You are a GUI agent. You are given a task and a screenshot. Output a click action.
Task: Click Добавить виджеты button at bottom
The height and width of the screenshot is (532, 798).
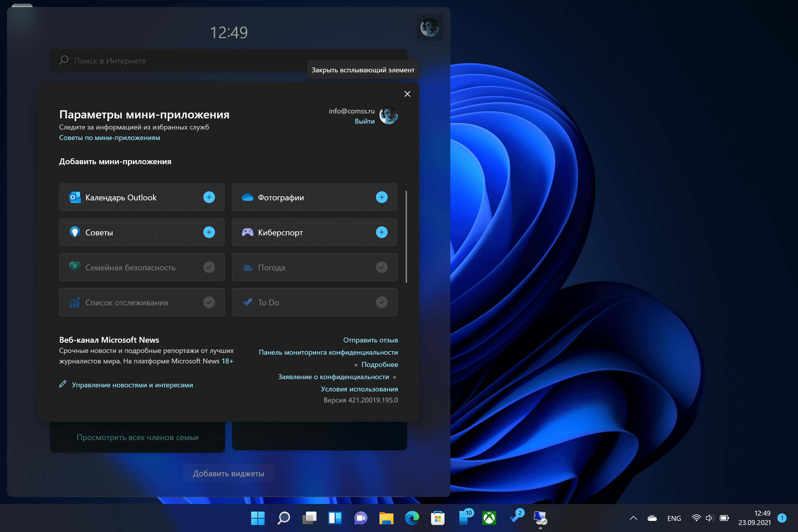229,473
